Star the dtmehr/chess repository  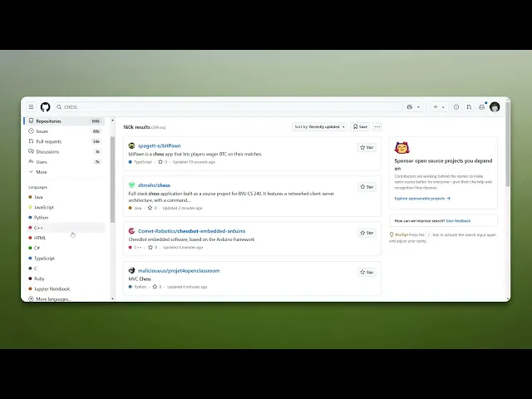click(x=367, y=186)
